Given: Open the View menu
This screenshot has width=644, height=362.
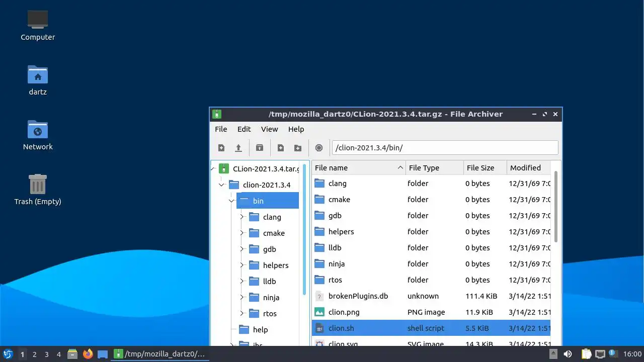Looking at the screenshot, I should 269,129.
